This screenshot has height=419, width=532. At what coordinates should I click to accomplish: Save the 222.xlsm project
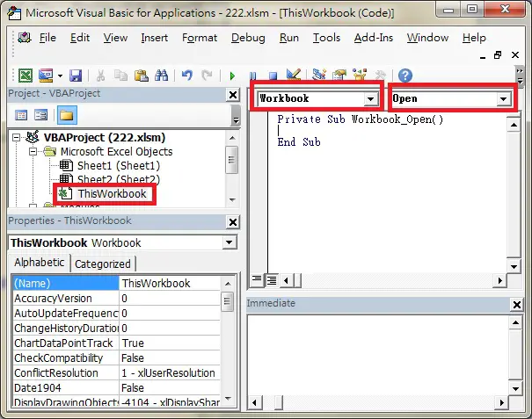click(x=76, y=76)
